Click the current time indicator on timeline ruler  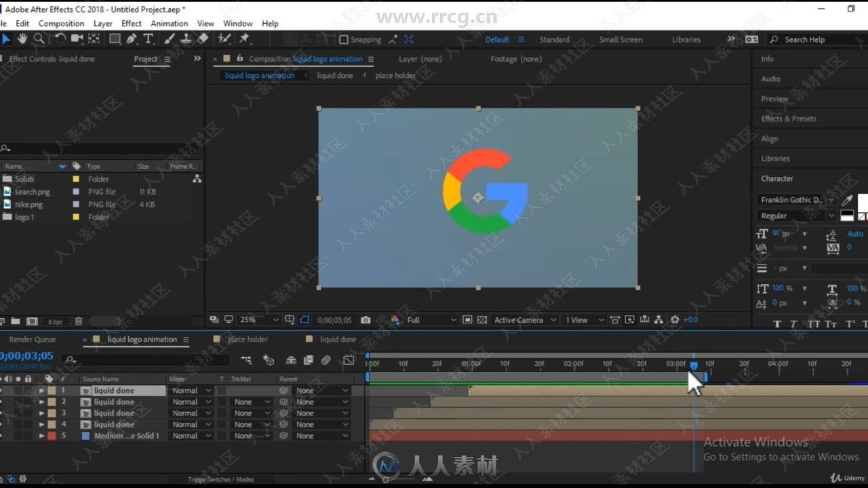[693, 365]
